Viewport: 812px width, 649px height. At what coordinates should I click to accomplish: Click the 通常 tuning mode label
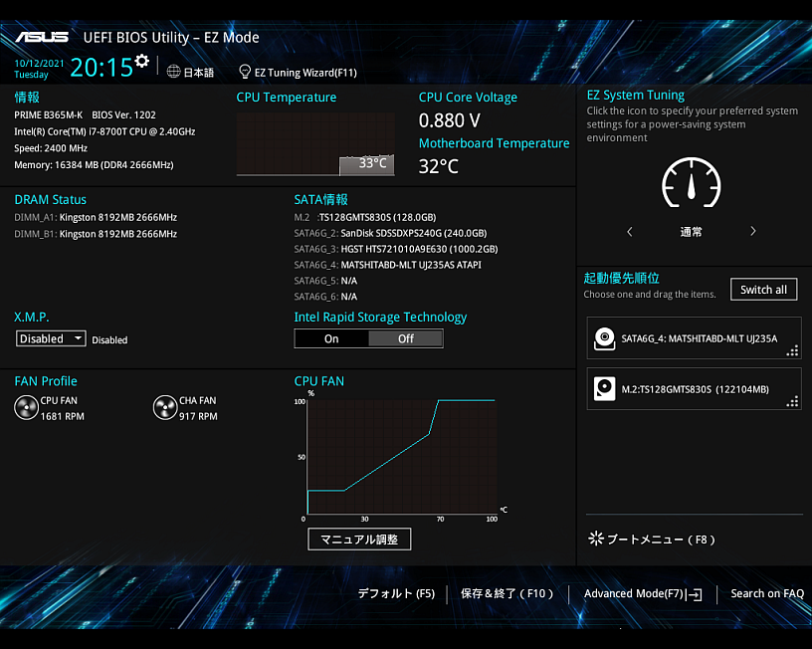coord(692,232)
